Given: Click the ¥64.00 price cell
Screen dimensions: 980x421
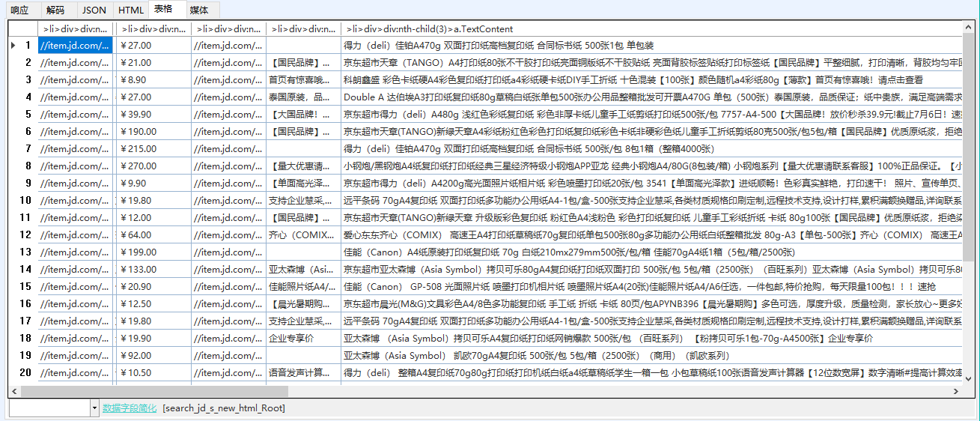Looking at the screenshot, I should pos(153,235).
